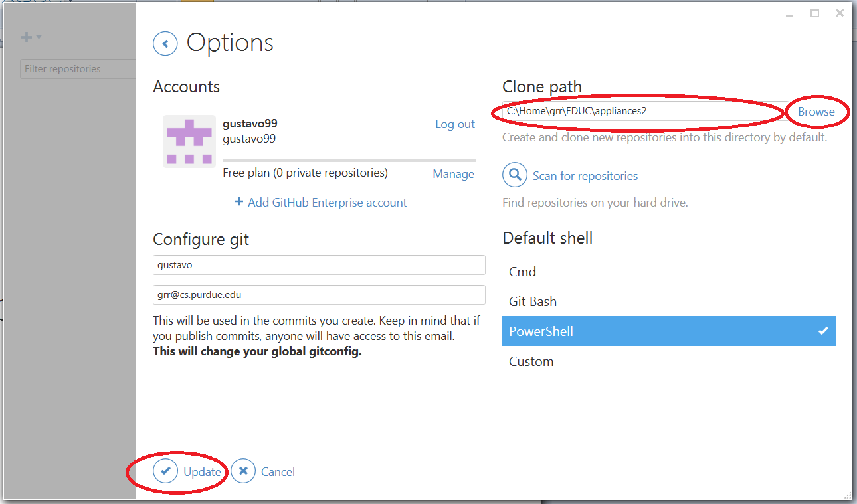Click Browse for clone path
The image size is (857, 504).
(816, 112)
